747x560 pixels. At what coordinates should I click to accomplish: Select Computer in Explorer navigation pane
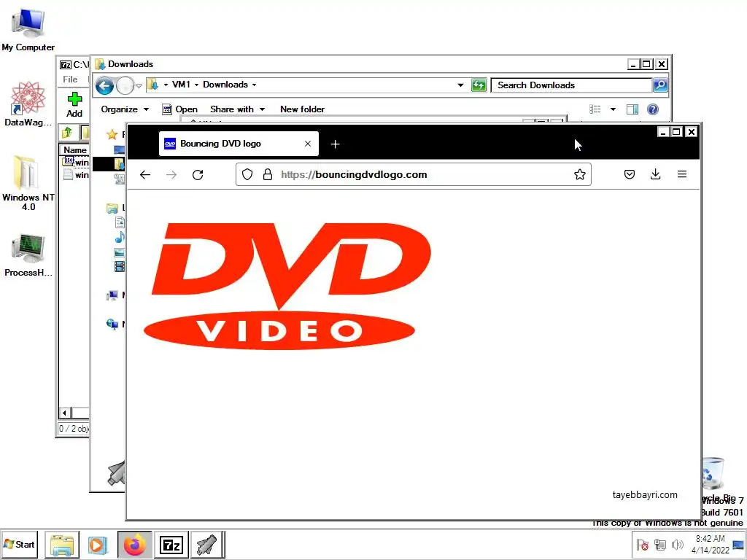point(112,295)
